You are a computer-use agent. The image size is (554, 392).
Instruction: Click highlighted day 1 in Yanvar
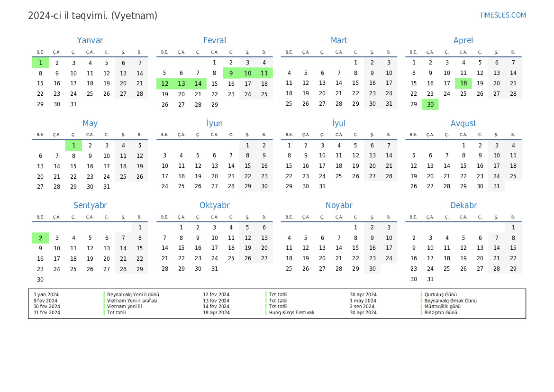click(x=40, y=63)
